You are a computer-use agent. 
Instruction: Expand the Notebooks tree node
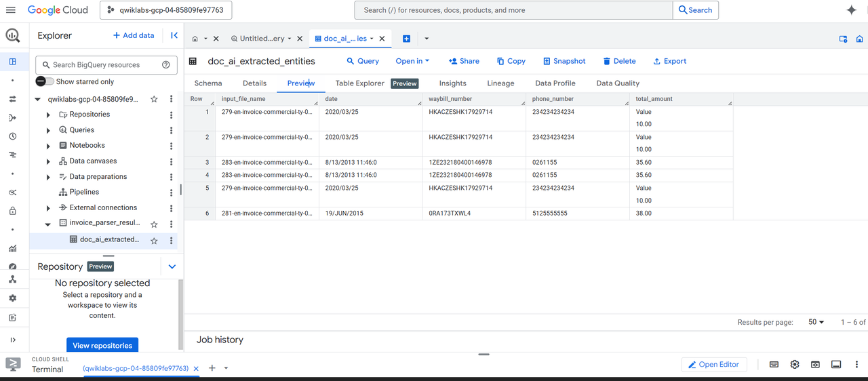[x=48, y=146]
